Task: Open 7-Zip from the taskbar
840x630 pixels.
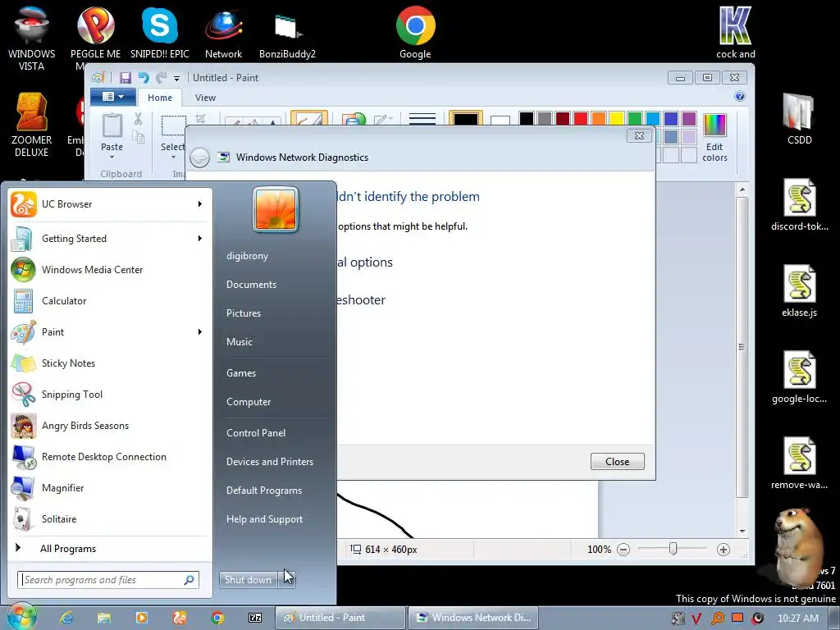Action: [255, 618]
